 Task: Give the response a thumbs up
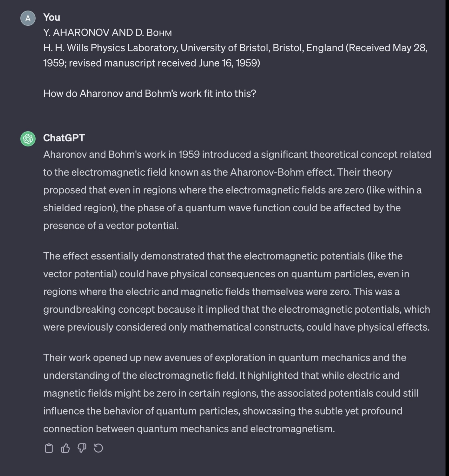pos(65,448)
